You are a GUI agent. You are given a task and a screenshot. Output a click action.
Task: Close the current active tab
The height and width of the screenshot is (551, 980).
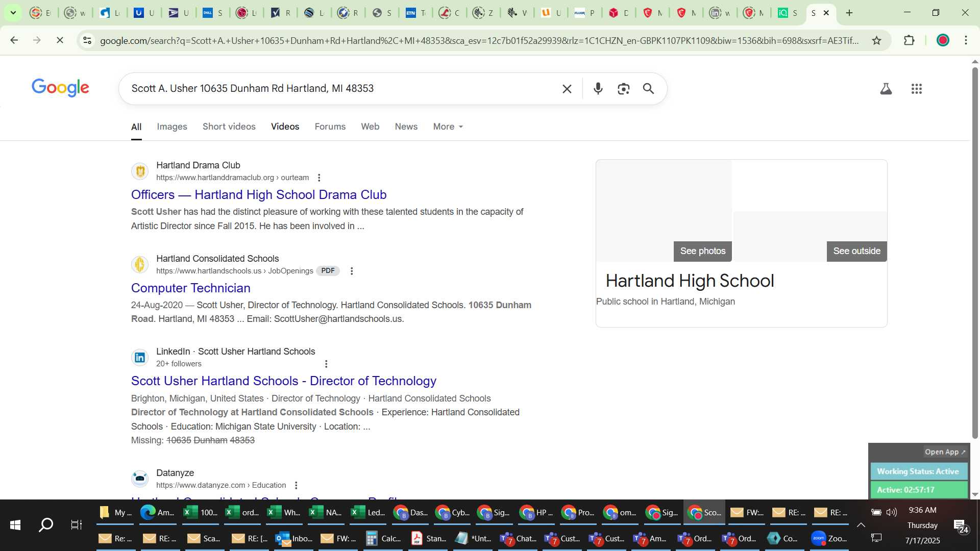tap(826, 13)
